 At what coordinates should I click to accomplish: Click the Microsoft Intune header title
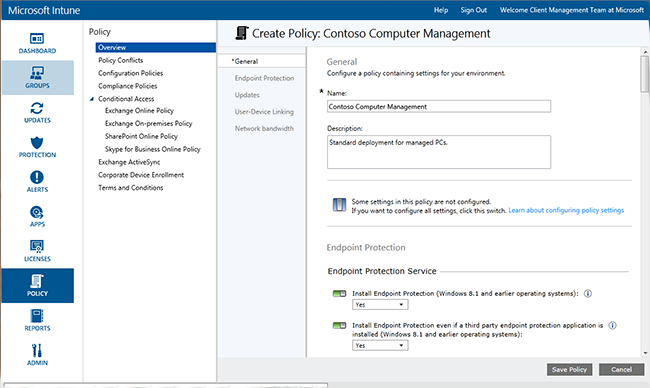[x=44, y=10]
